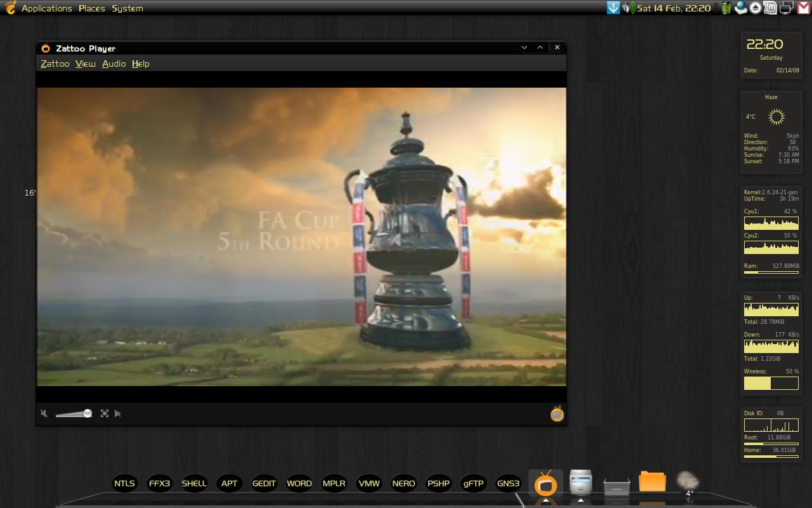
Task: Click Zattoo icon in the window title bar
Action: click(46, 48)
